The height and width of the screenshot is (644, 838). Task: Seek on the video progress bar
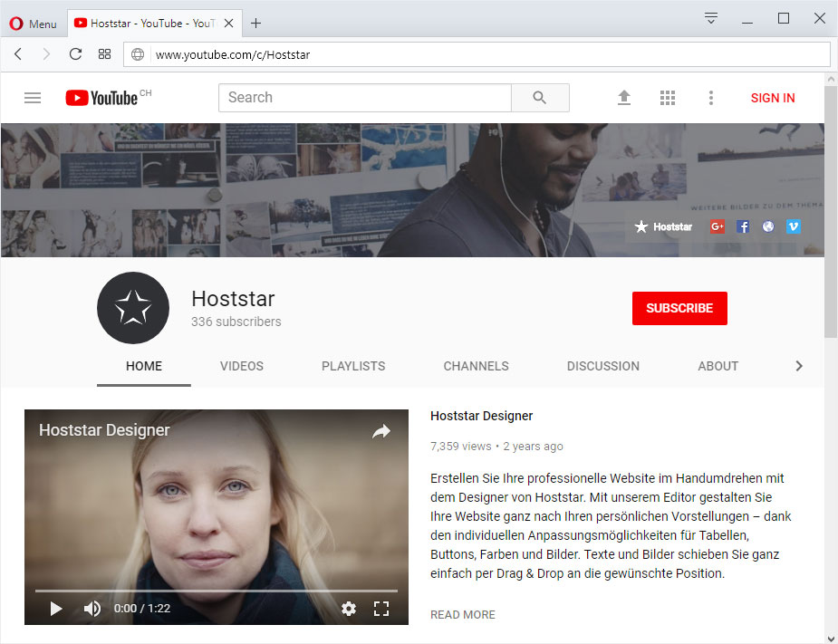click(217, 591)
